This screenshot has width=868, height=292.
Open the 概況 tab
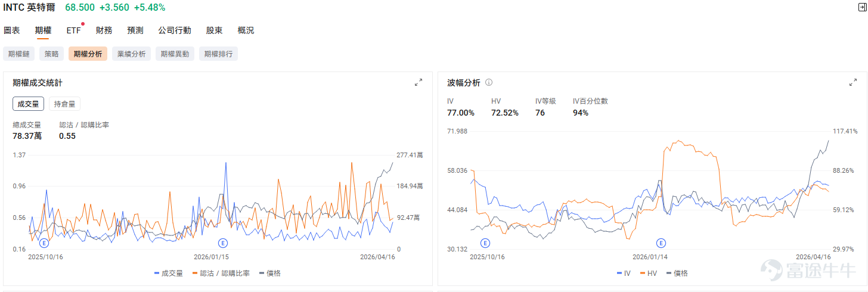pos(246,30)
